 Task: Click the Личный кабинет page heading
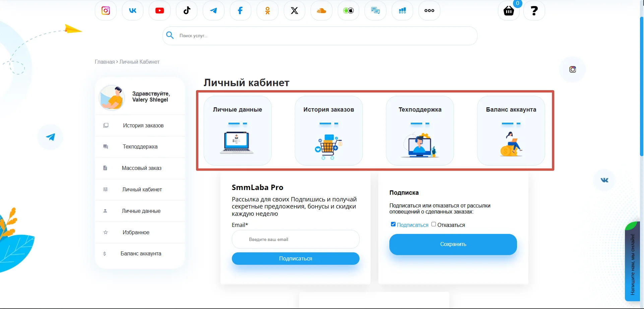pos(247,82)
